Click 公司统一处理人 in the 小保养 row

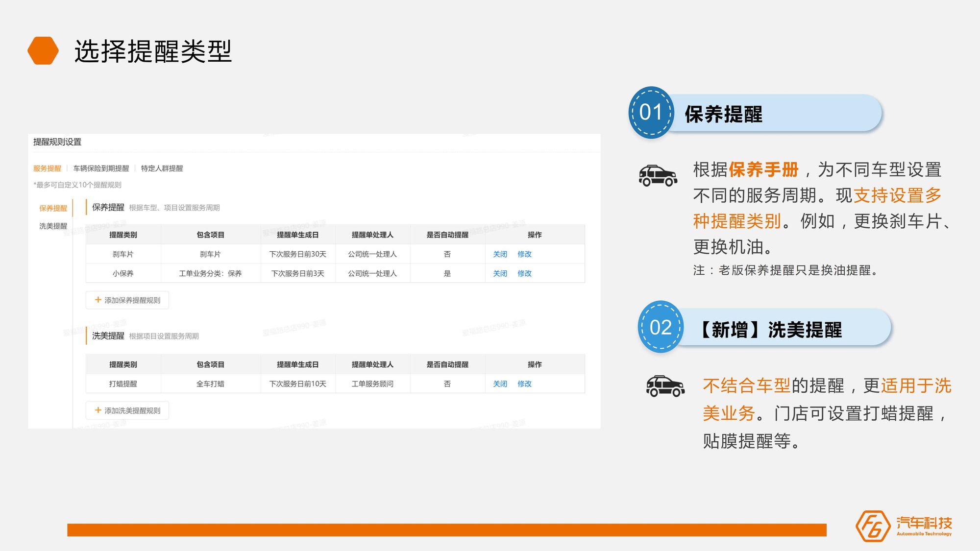372,273
